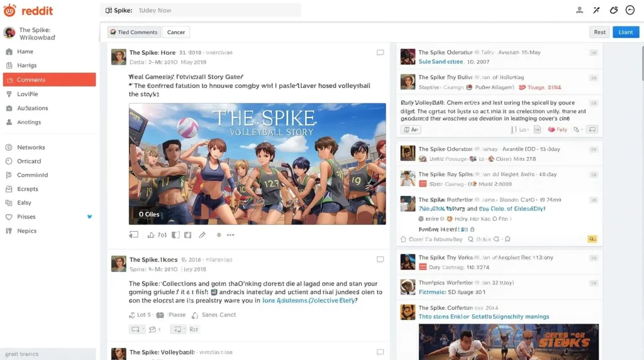This screenshot has width=644, height=360.
Task: Toggle box on The Spike Ray Splits row
Action: pyautogui.click(x=594, y=175)
